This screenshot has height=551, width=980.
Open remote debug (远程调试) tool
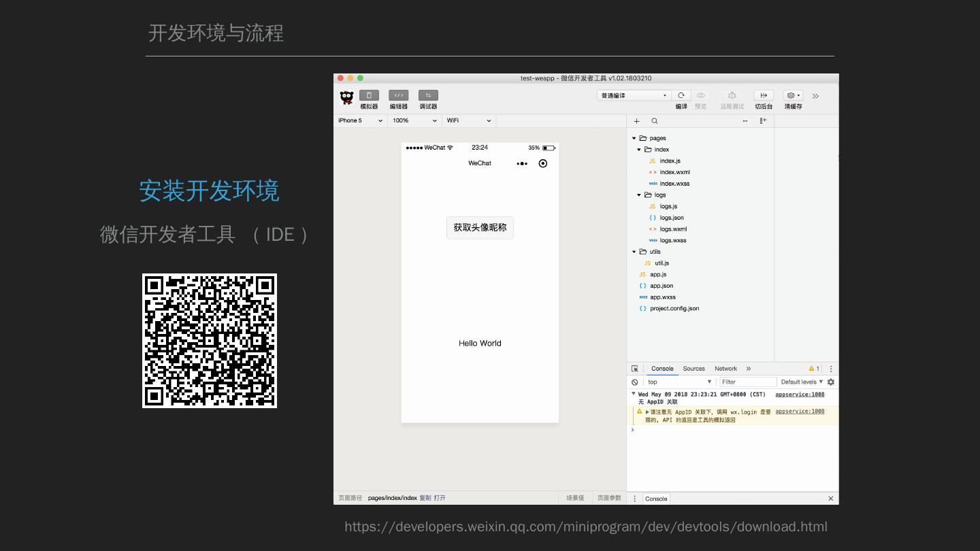pyautogui.click(x=732, y=96)
